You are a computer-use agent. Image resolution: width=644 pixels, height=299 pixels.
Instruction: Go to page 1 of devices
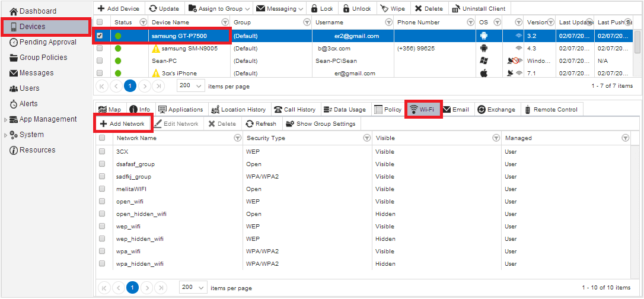coord(130,86)
